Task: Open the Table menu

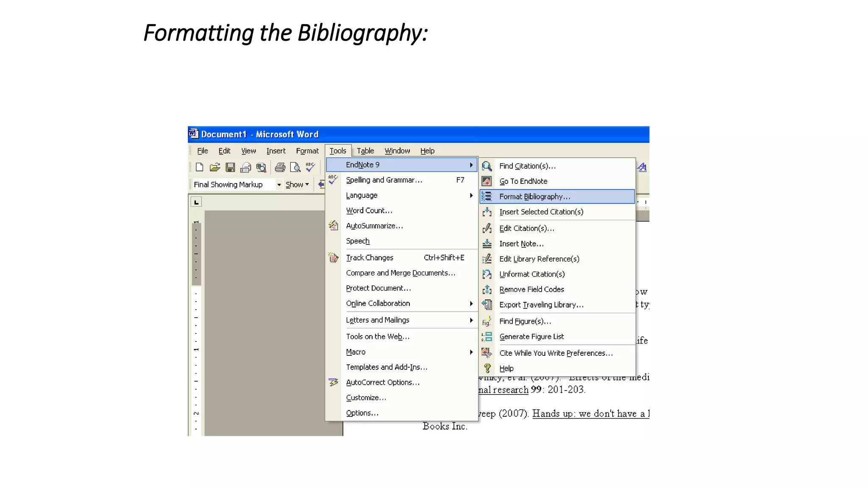Action: coord(365,151)
